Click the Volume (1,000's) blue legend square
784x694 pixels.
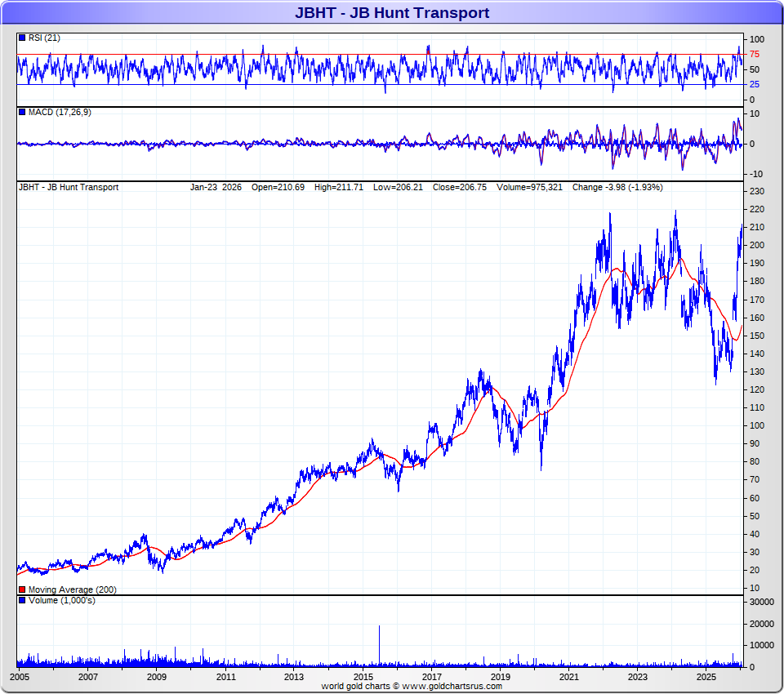[x=22, y=601]
